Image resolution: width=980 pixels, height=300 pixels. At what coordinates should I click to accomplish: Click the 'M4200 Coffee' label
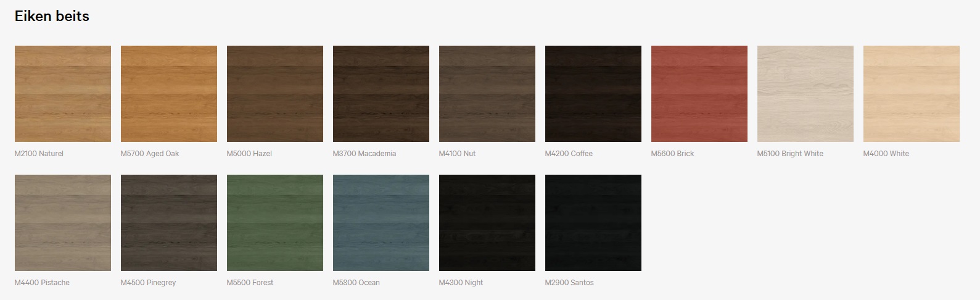tap(569, 154)
